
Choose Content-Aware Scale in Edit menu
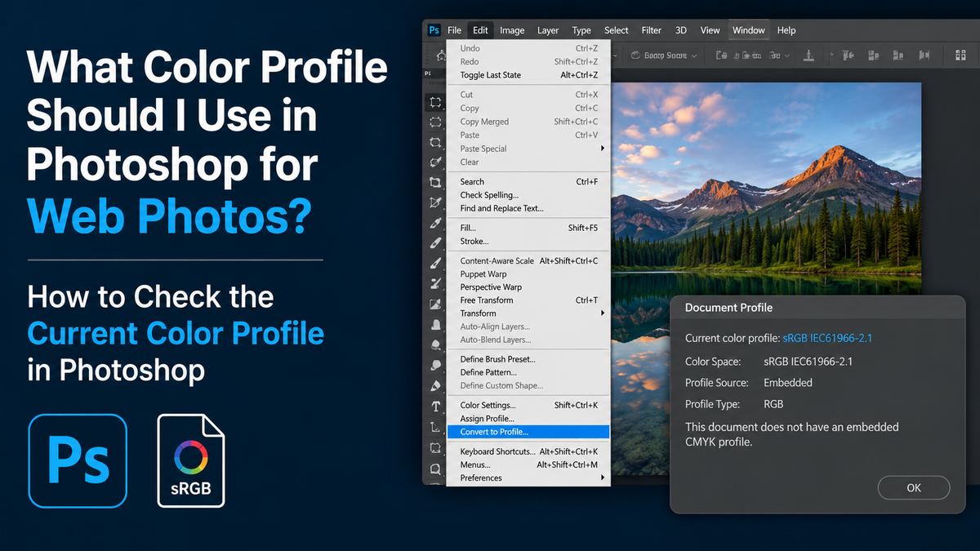(x=528, y=261)
